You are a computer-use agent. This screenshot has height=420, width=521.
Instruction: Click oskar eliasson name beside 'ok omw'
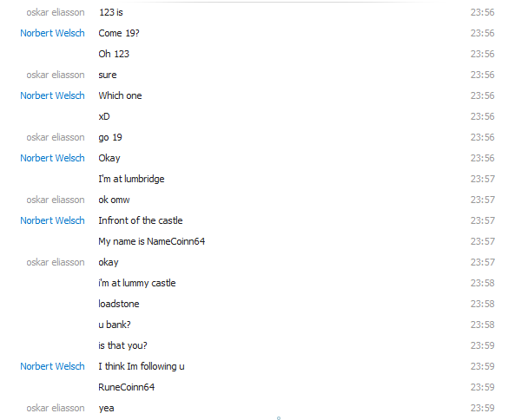coord(56,200)
